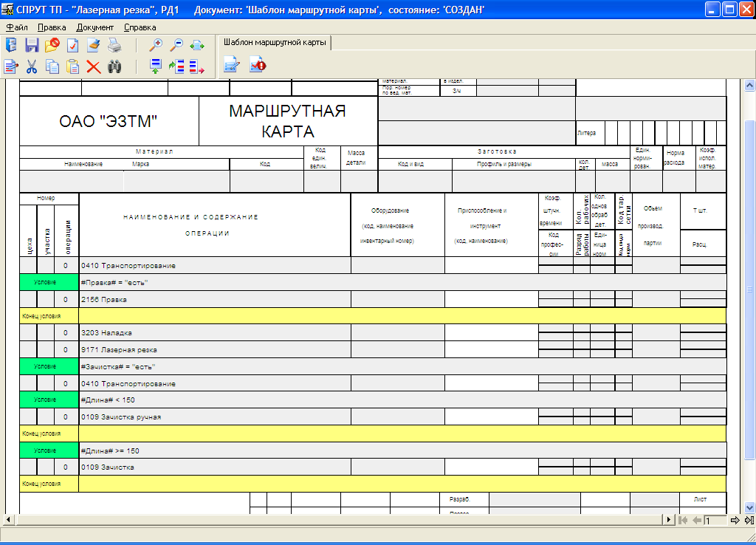The image size is (756, 545).
Task: Zoom out with the magnifier minus icon
Action: click(176, 45)
